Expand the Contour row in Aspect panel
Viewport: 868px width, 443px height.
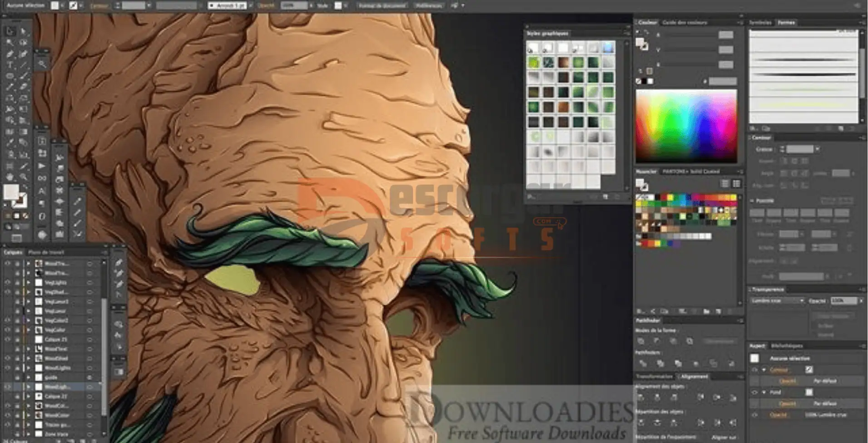[x=764, y=370]
